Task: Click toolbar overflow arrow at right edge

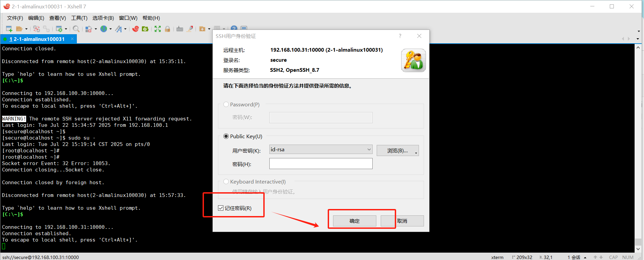Action: click(x=639, y=31)
